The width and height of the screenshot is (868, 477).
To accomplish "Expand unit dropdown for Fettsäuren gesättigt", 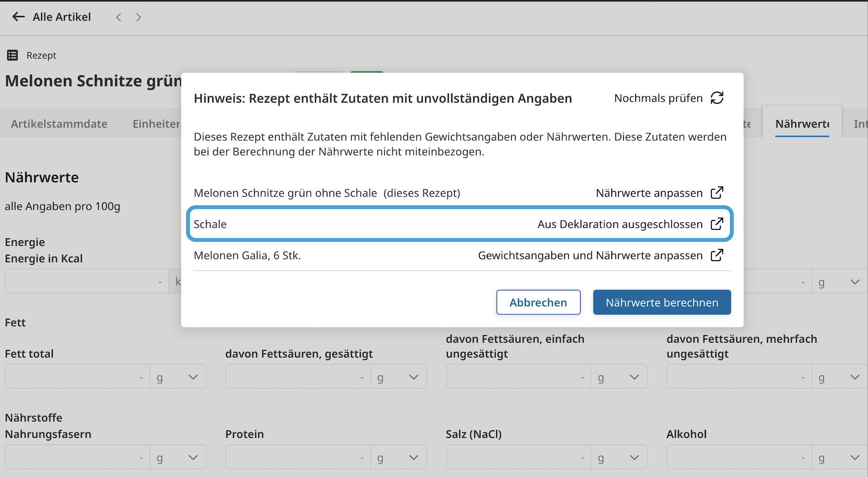I will click(x=414, y=377).
